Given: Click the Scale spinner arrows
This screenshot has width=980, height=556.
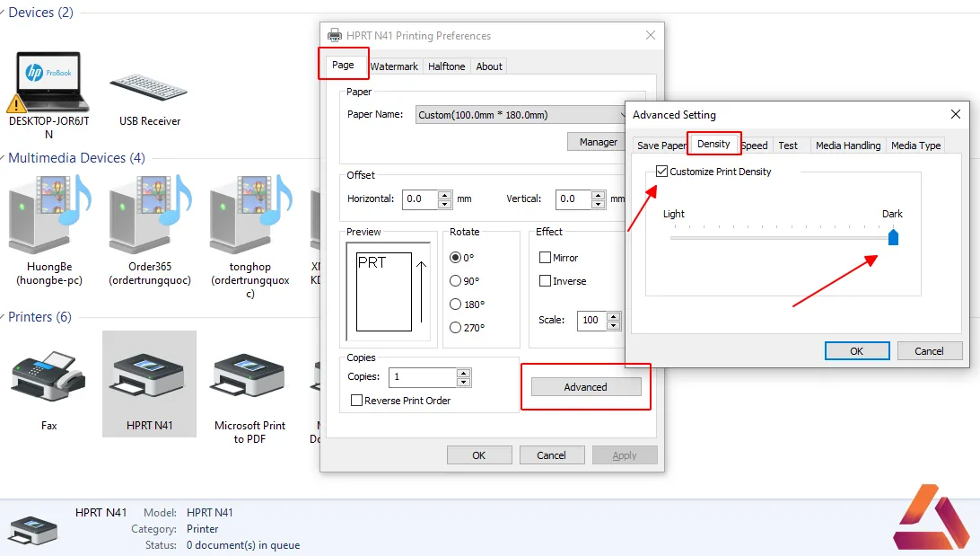Looking at the screenshot, I should (x=614, y=321).
